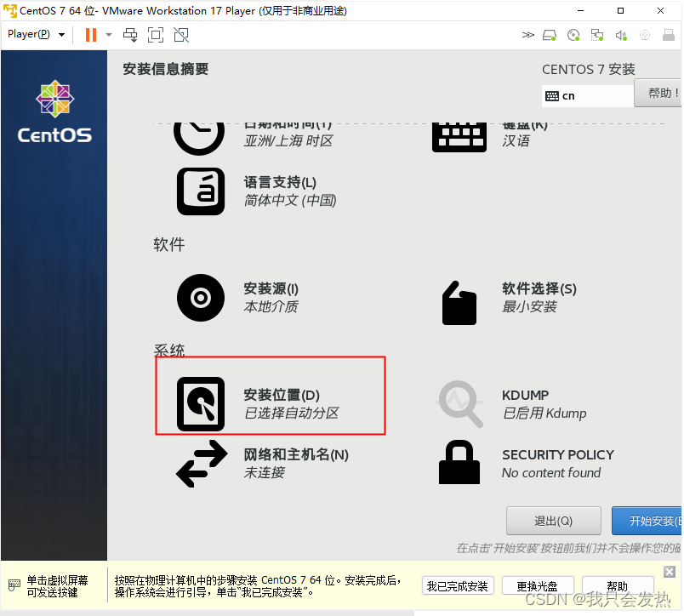Viewport: 684px width, 616px height.
Task: Click the network adapter device icon
Action: pyautogui.click(x=596, y=35)
